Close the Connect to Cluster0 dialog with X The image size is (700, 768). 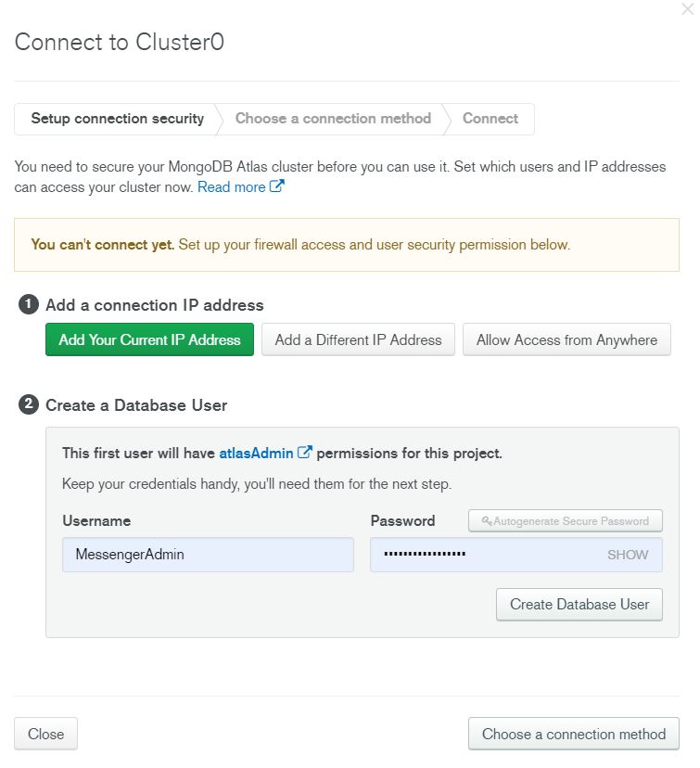tap(687, 9)
